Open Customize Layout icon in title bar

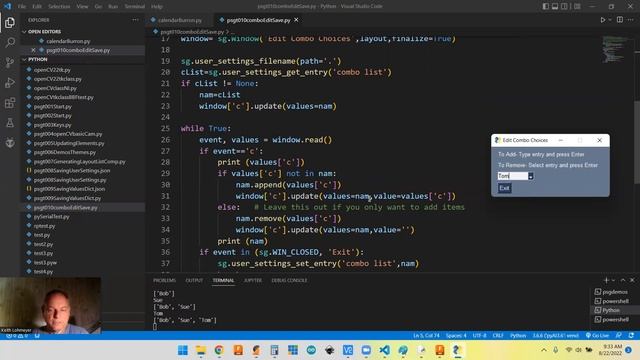[577, 6]
